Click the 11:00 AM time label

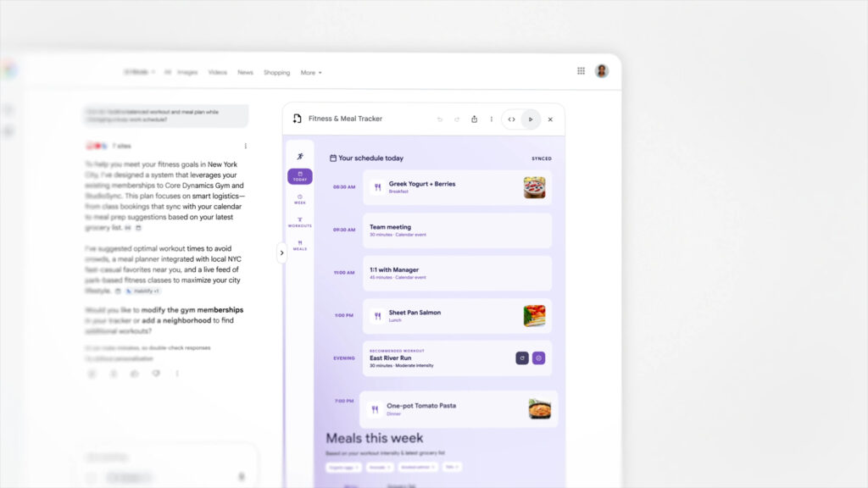[344, 273]
